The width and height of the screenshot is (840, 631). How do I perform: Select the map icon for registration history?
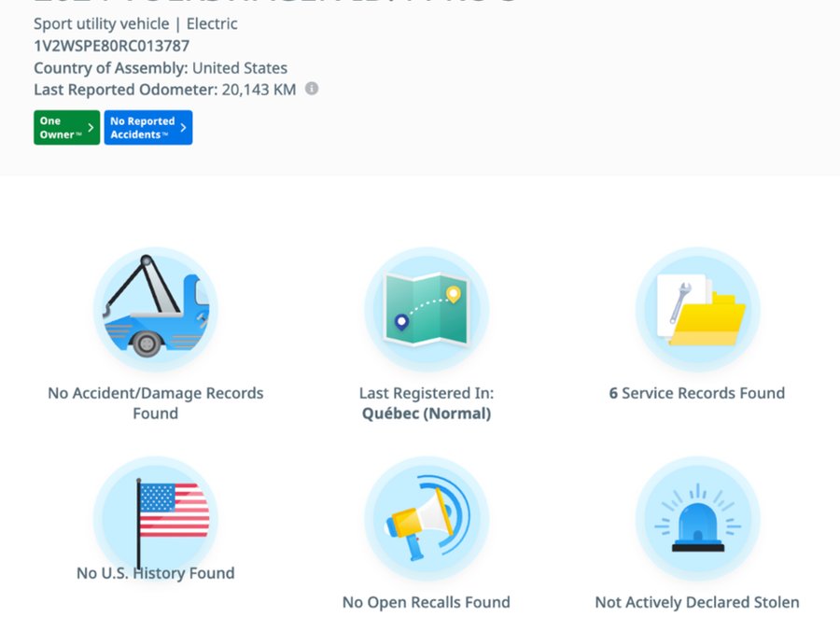click(x=426, y=311)
